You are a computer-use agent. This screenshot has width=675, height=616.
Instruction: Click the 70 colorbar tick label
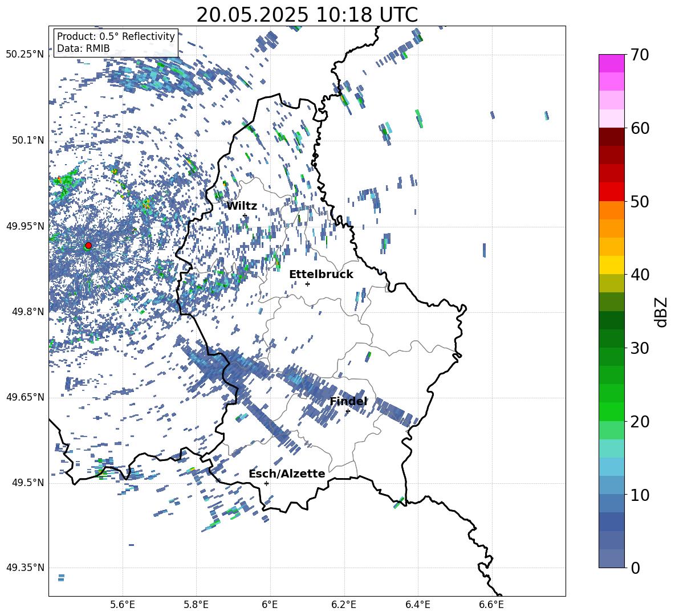[x=640, y=55]
